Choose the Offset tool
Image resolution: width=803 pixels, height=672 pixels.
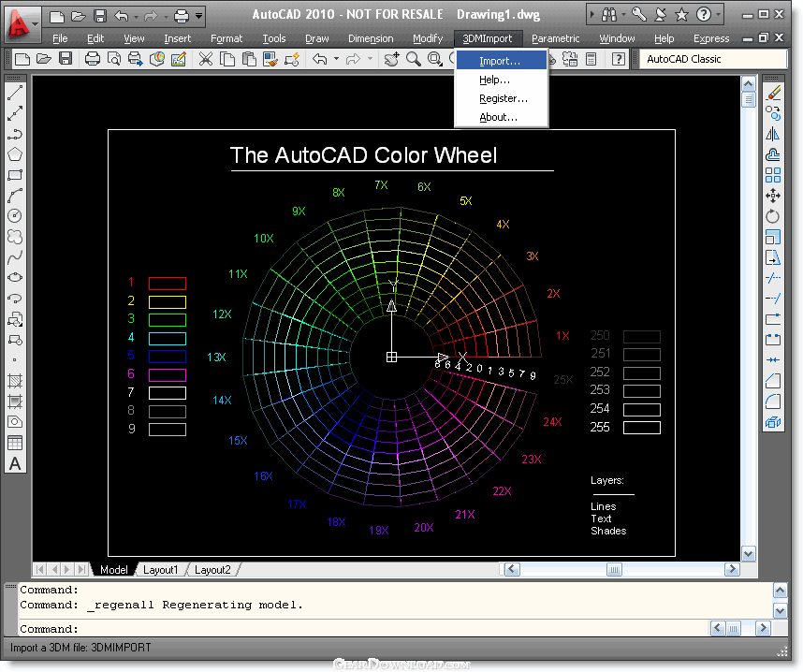[x=773, y=154]
